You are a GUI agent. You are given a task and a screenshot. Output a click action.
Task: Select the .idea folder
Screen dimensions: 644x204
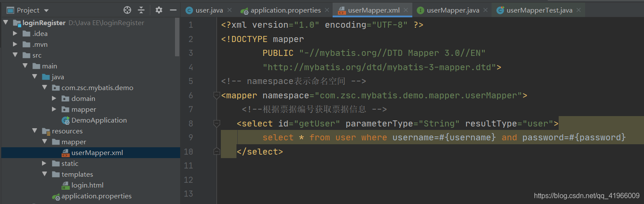coord(40,34)
